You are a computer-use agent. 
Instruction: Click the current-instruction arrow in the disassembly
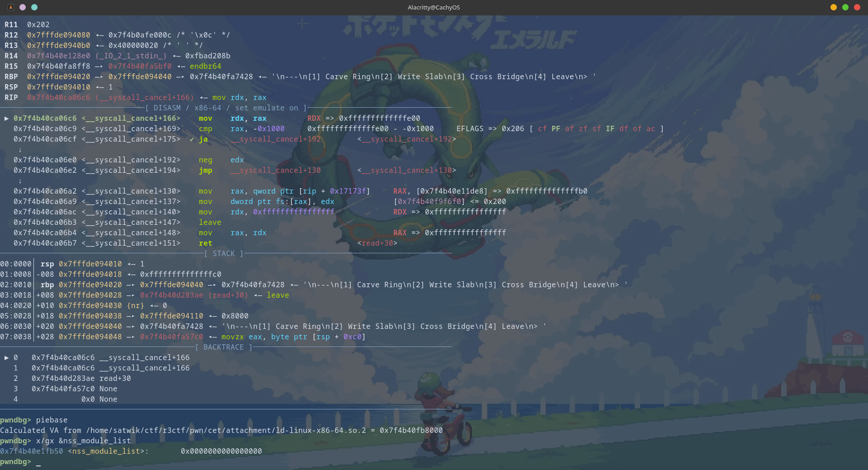coord(7,118)
